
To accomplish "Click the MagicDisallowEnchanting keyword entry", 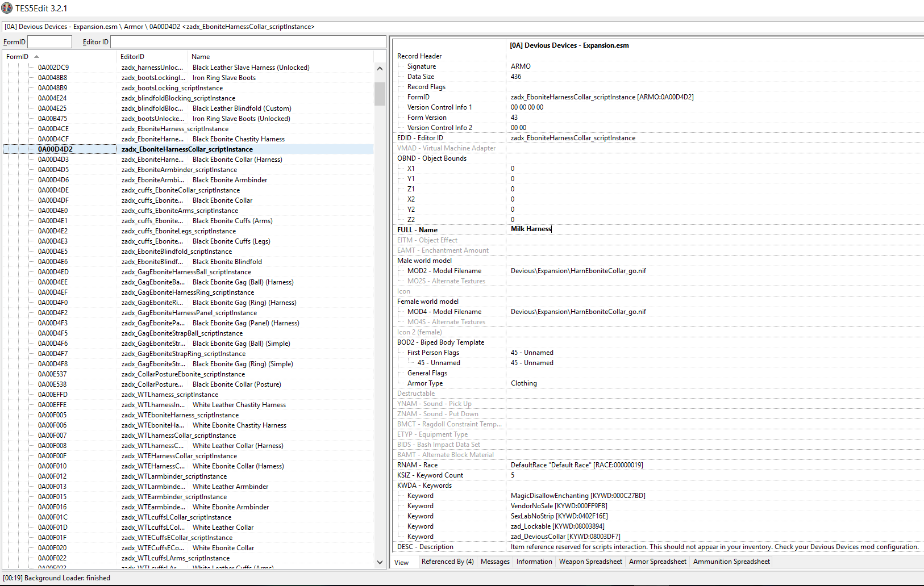I will [x=578, y=496].
